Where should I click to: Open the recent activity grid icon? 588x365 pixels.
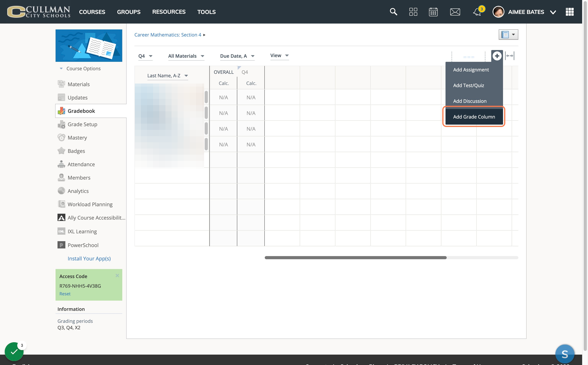click(413, 12)
